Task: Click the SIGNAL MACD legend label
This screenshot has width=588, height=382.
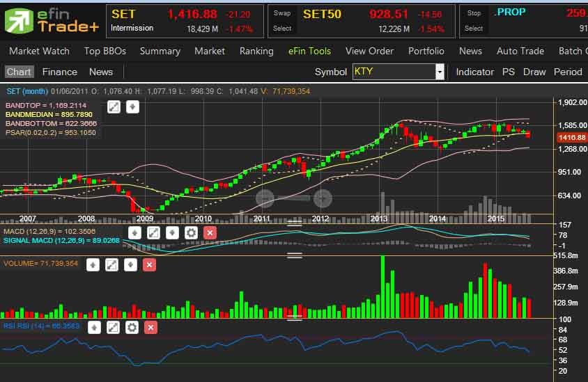Action: (61, 241)
